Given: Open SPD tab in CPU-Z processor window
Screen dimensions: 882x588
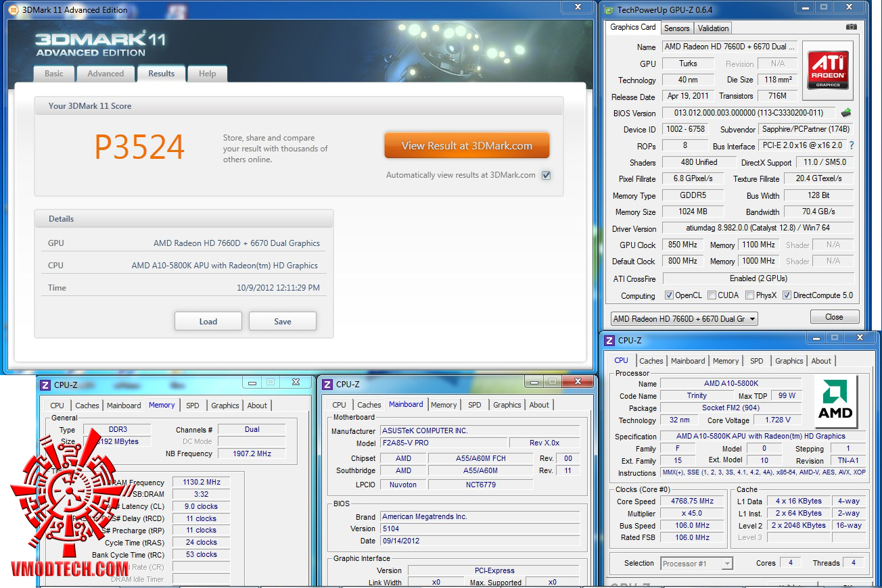Looking at the screenshot, I should point(757,361).
